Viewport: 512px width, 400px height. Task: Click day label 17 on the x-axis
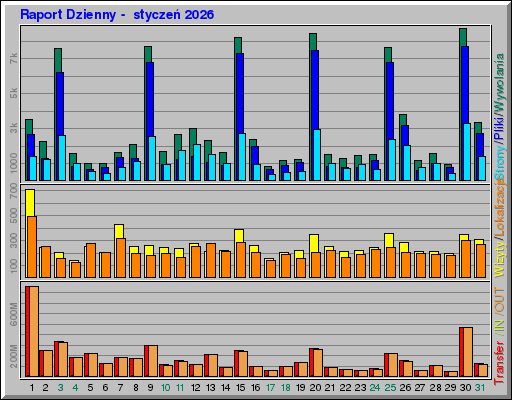click(270, 388)
